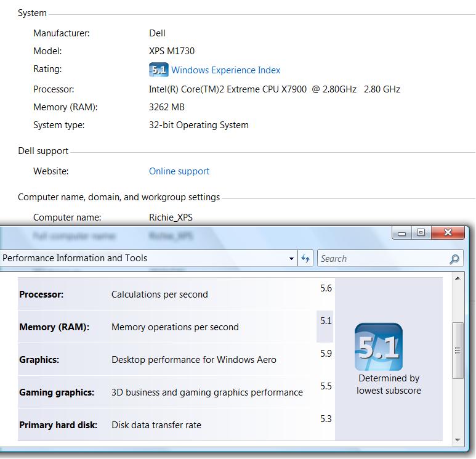Select the Primary hard disk subscore 5.3
This screenshot has height=459, width=476.
pos(326,419)
